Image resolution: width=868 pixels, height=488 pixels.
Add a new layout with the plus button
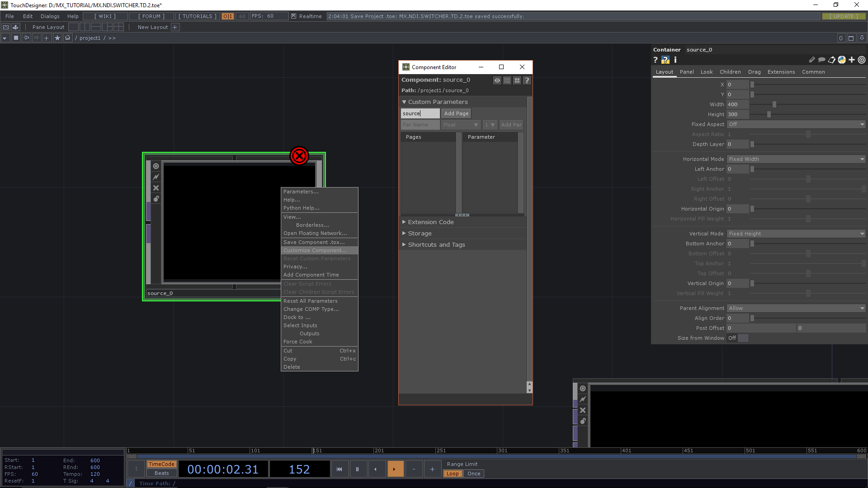click(x=175, y=27)
